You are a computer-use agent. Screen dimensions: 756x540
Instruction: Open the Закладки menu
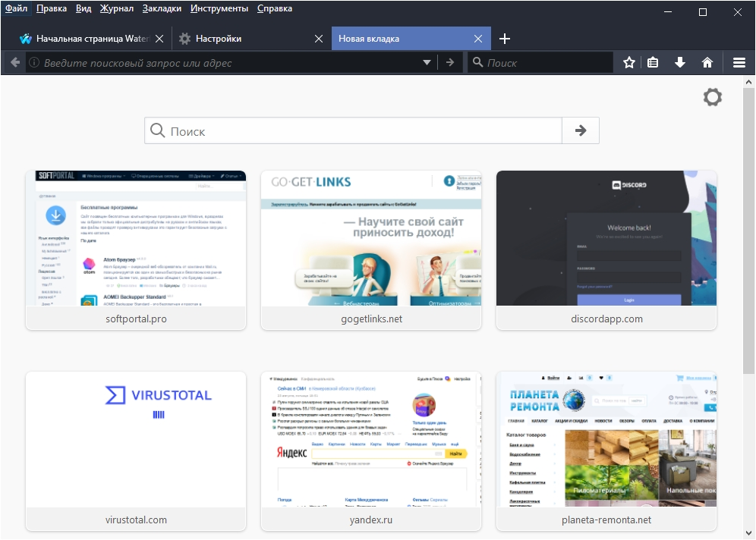162,8
